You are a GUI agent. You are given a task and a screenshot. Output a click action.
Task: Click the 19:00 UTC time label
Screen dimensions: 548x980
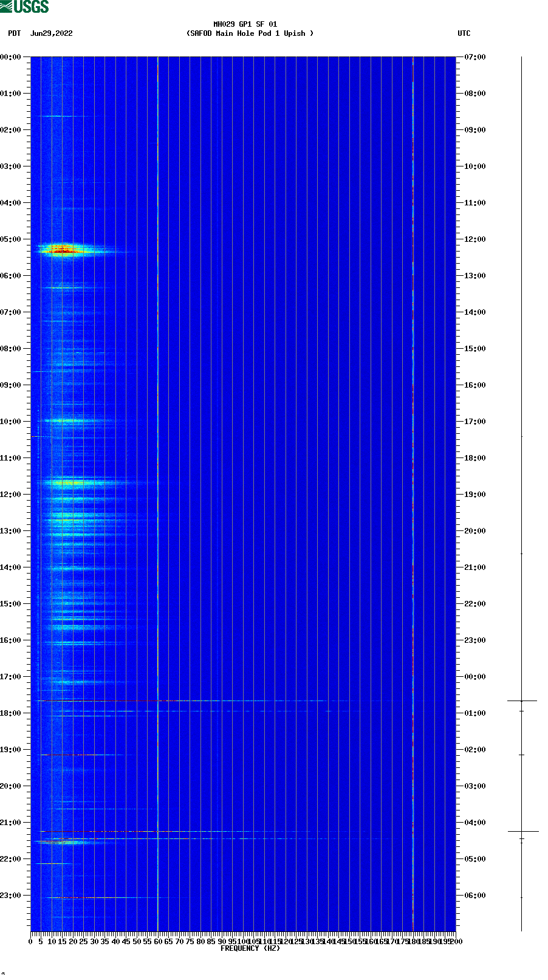coord(474,495)
